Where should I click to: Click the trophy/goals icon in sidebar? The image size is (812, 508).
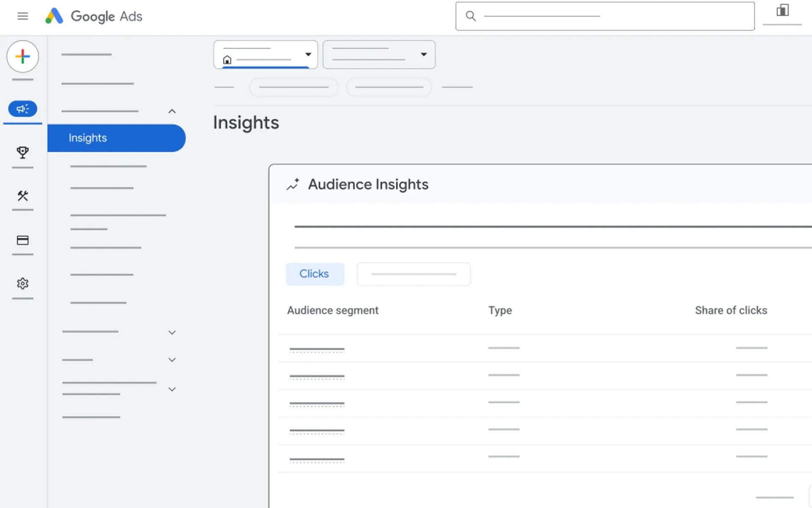[x=23, y=152]
